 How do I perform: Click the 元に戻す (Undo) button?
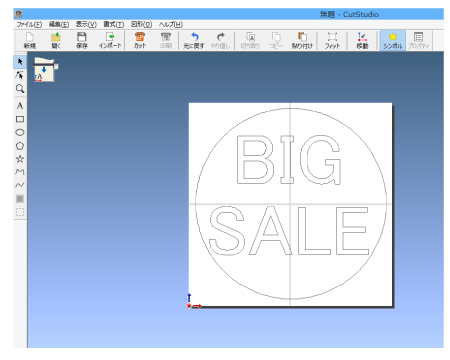click(x=194, y=41)
